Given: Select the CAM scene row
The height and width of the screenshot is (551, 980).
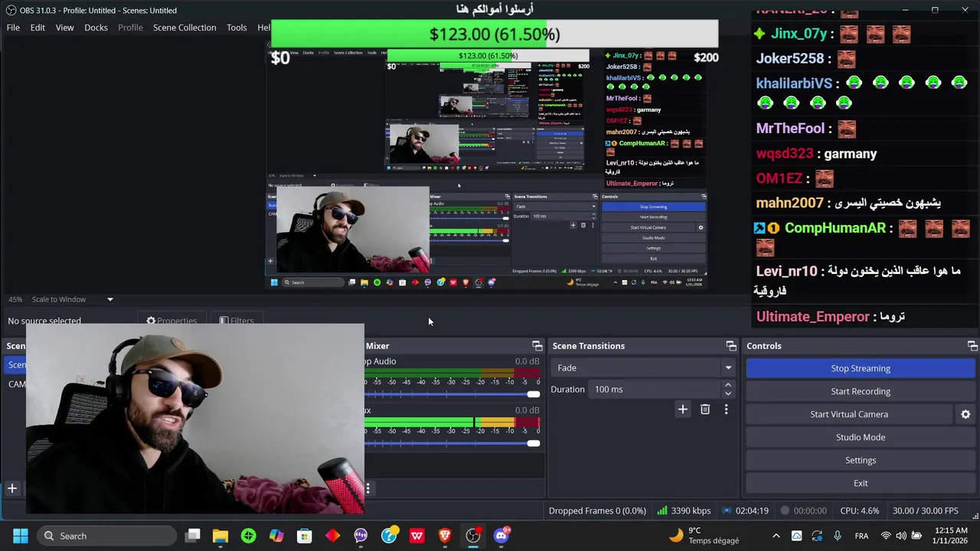Looking at the screenshot, I should click(x=17, y=384).
